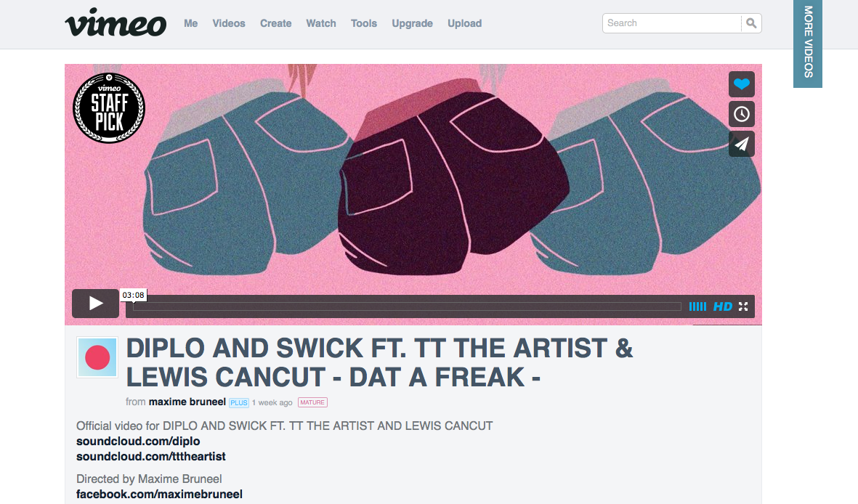The width and height of the screenshot is (858, 504).
Task: Share video using paper plane icon
Action: [742, 144]
